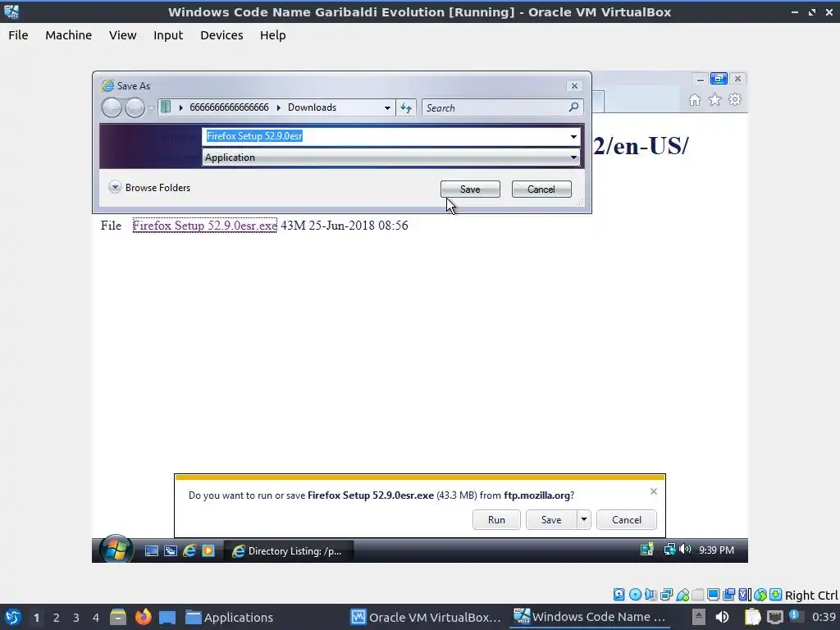Click host panel volume speaker icon

click(722, 617)
